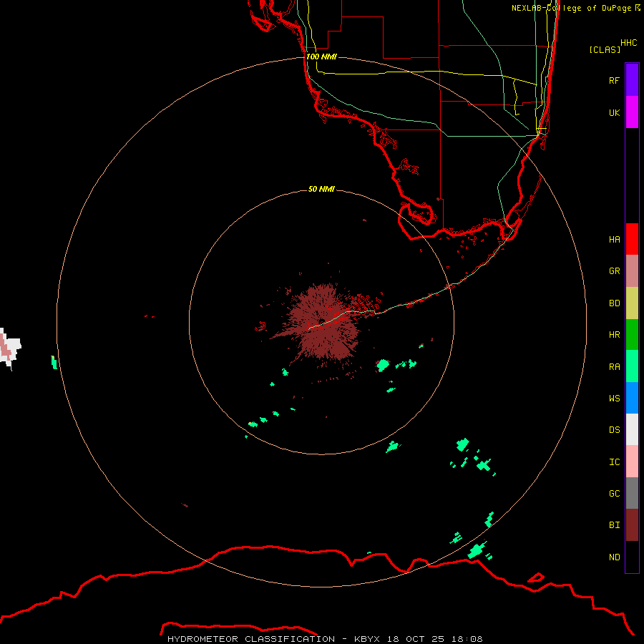Click the RA light green legend swatch
Viewport: 644px width, 644px height.
[632, 366]
